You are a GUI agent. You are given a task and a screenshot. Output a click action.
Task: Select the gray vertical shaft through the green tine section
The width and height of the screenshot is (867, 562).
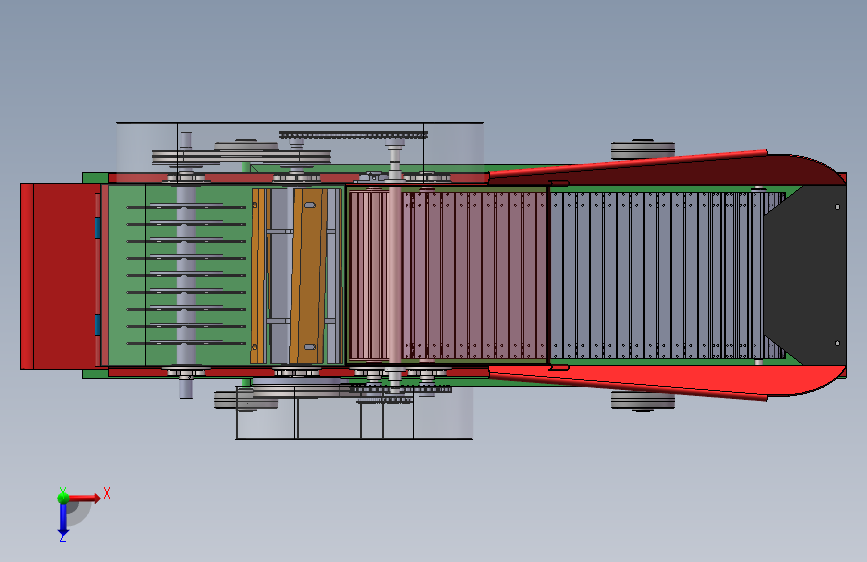pyautogui.click(x=186, y=266)
